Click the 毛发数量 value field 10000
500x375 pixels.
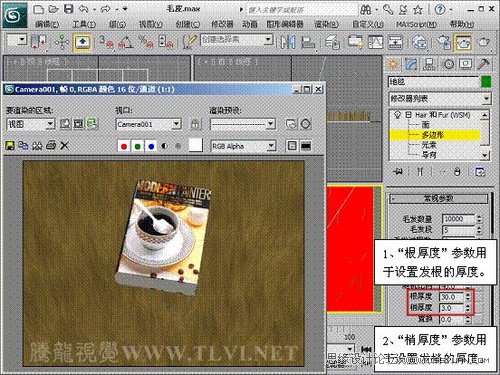[x=458, y=219]
